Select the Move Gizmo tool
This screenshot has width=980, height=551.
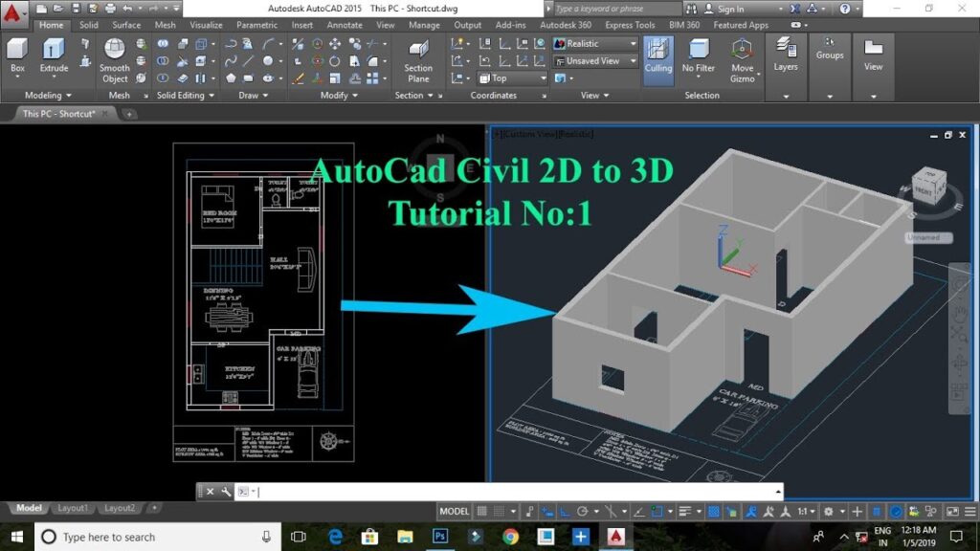pos(742,59)
